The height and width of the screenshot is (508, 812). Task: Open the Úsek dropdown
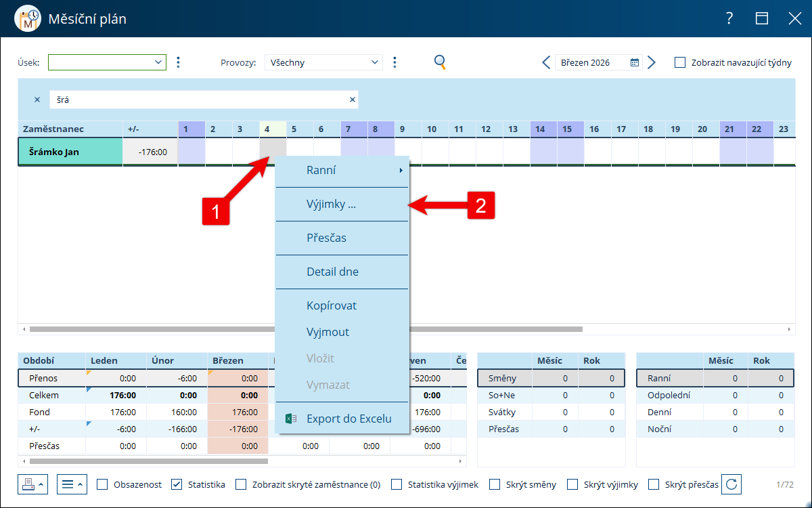pyautogui.click(x=107, y=62)
